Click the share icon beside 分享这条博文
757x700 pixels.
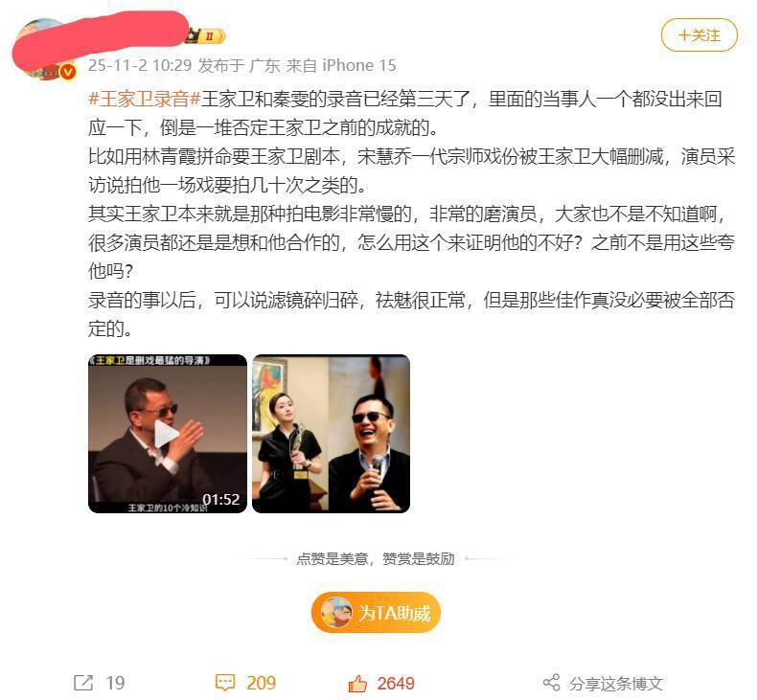coord(551,682)
